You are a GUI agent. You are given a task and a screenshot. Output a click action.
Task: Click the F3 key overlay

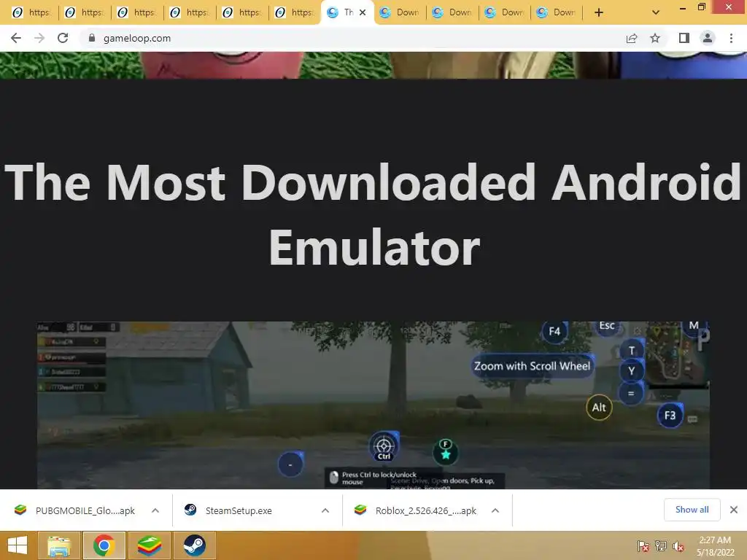tap(670, 415)
